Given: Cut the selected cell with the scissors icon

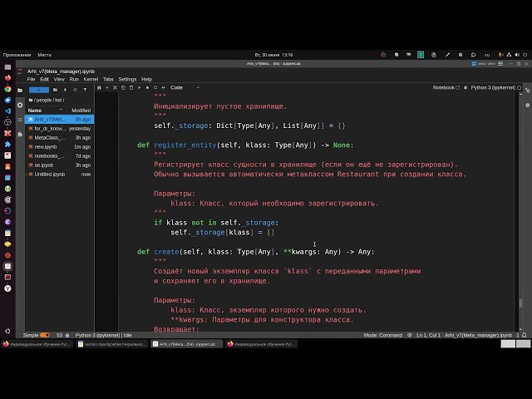Looking at the screenshot, I should coord(115,87).
